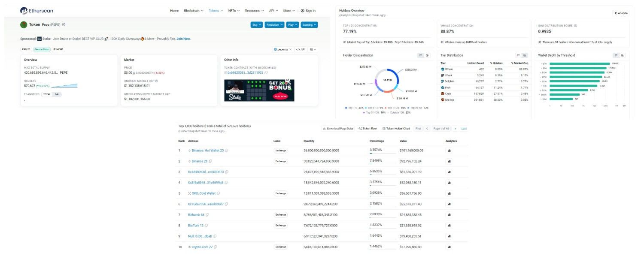Switch Tier Distribution to table view
This screenshot has height=256, width=644.
(x=518, y=55)
